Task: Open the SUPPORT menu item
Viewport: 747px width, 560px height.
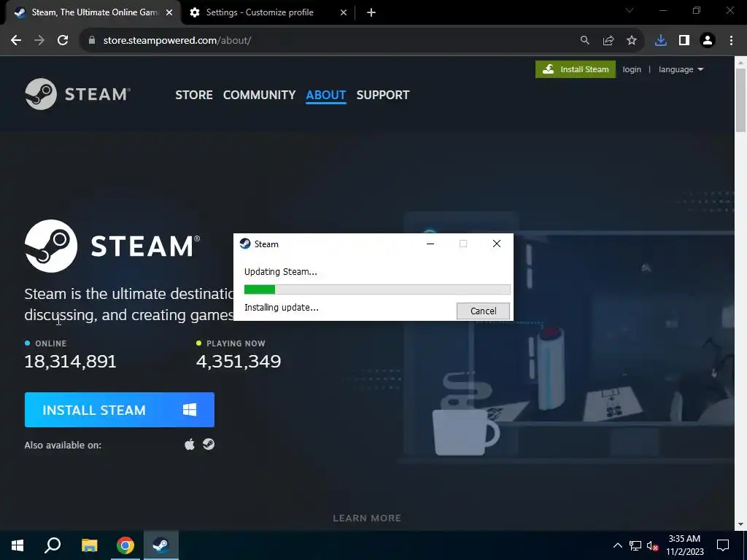Action: pyautogui.click(x=382, y=95)
